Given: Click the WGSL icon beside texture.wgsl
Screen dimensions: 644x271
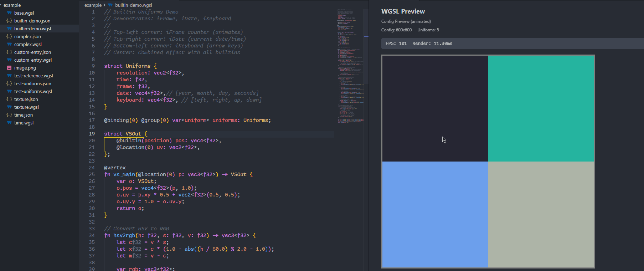Looking at the screenshot, I should 9,107.
